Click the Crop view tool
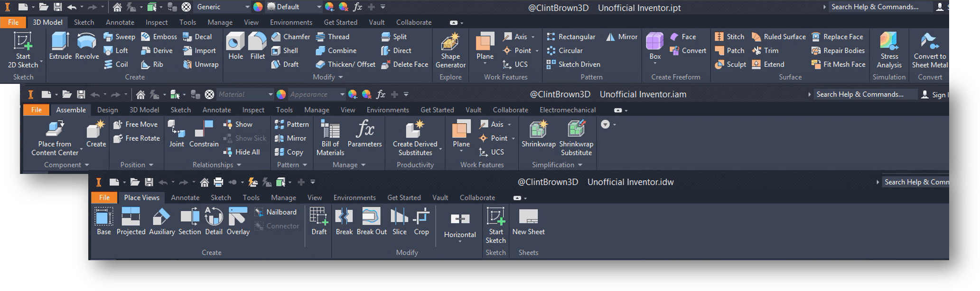The image size is (980, 291). click(x=421, y=222)
